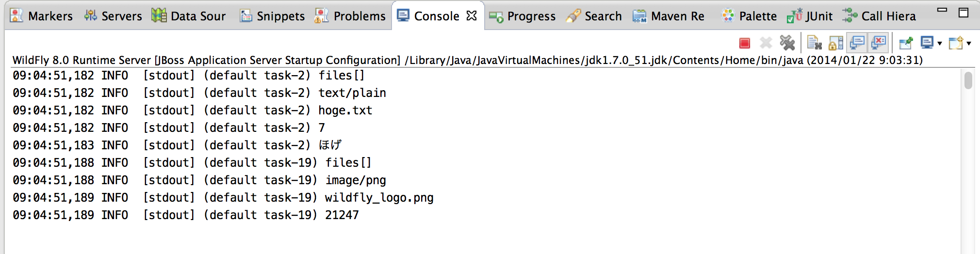Pin the current console
980x254 pixels.
pyautogui.click(x=906, y=43)
